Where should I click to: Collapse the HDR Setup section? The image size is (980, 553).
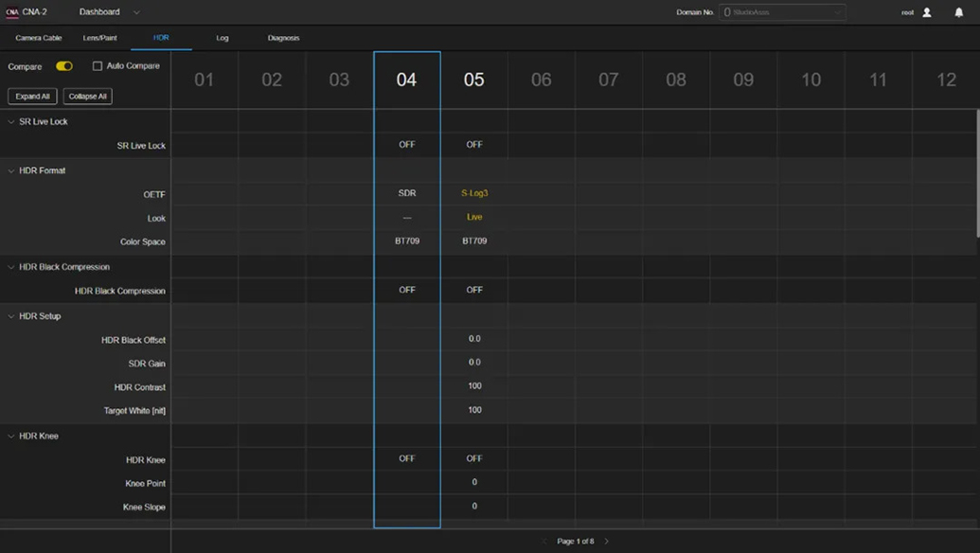[x=11, y=316]
